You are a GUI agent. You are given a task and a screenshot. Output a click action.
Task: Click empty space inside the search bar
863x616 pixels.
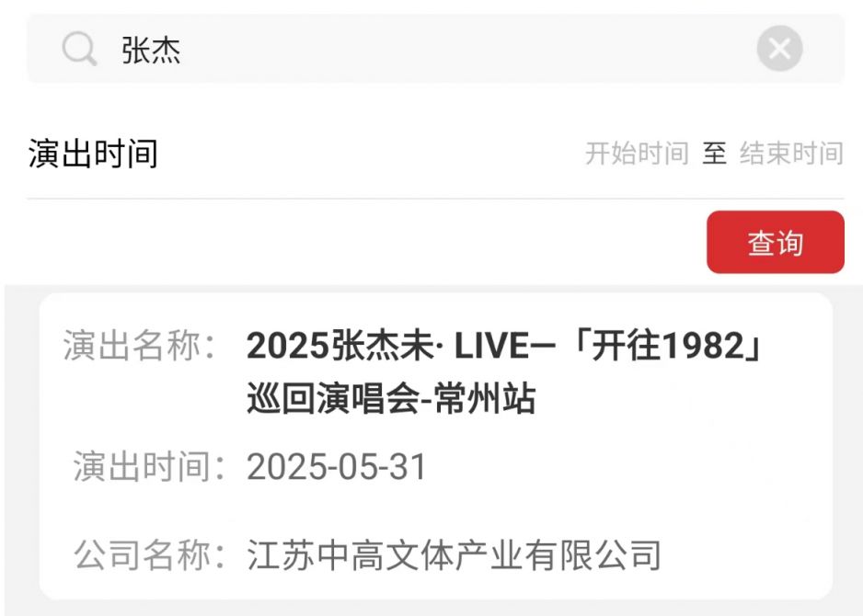click(467, 49)
